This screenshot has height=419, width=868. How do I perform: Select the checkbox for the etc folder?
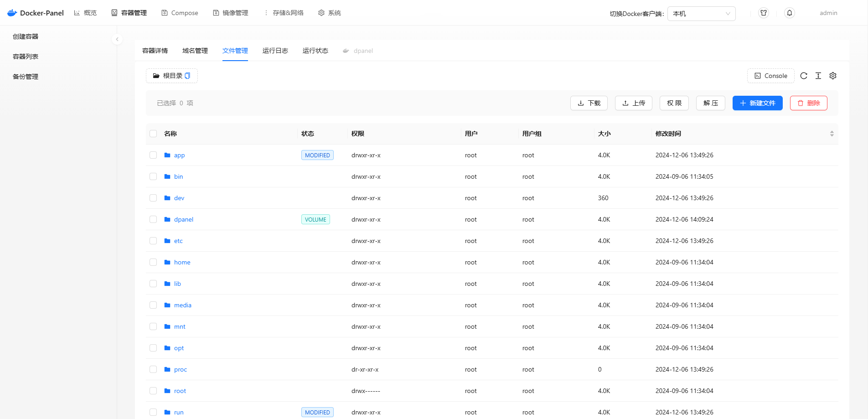153,241
